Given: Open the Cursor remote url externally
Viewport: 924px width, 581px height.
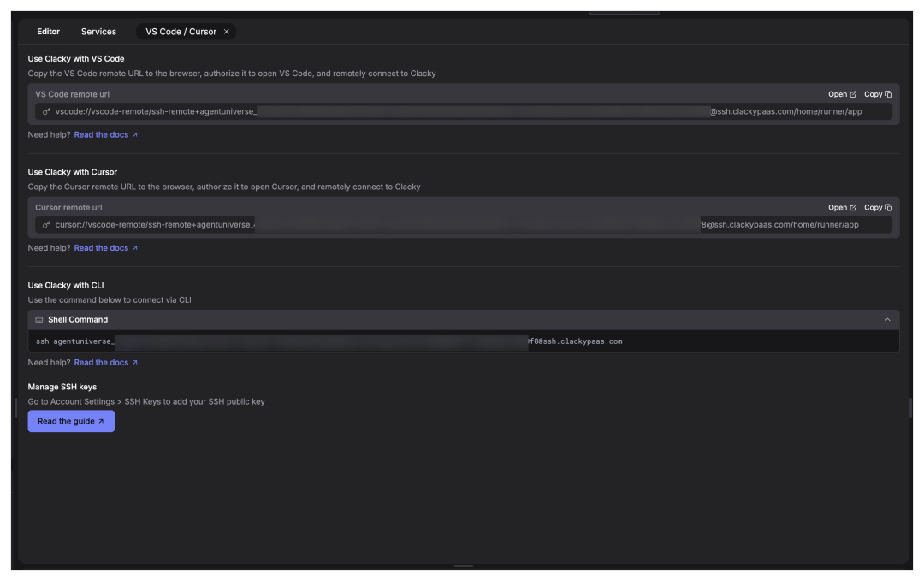Looking at the screenshot, I should tap(842, 207).
